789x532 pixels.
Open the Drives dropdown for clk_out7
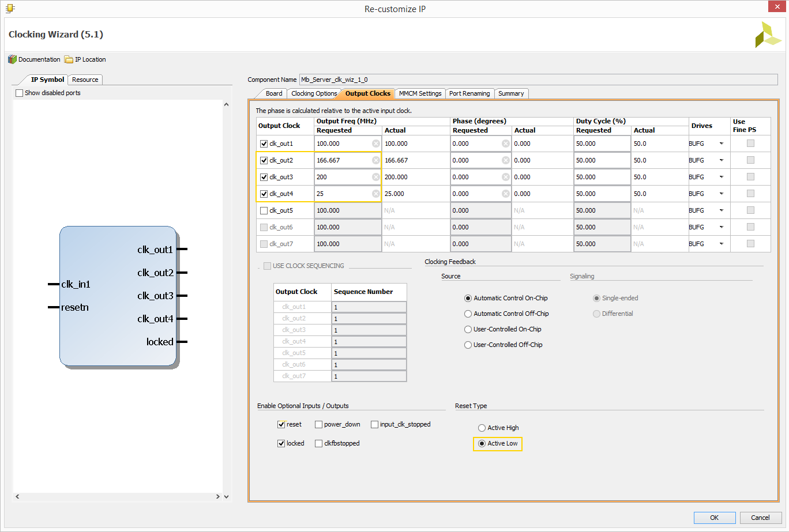click(721, 244)
